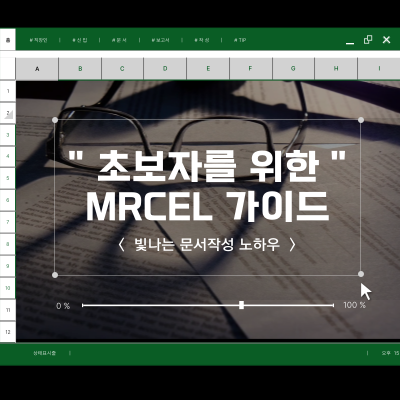Open the #직장인 tab

tap(38, 40)
